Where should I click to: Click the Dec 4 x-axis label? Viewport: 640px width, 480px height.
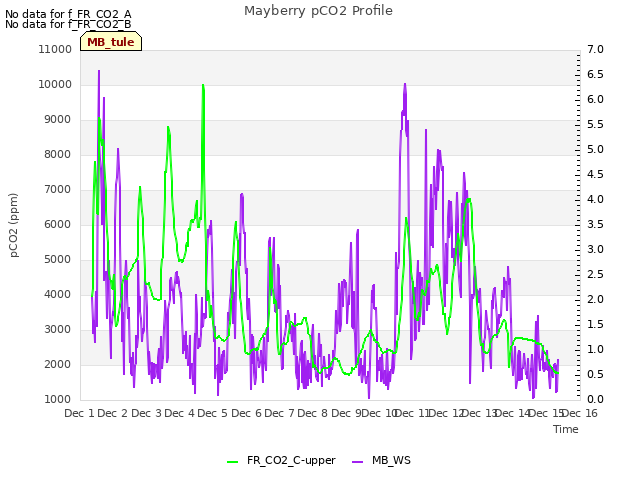click(180, 413)
